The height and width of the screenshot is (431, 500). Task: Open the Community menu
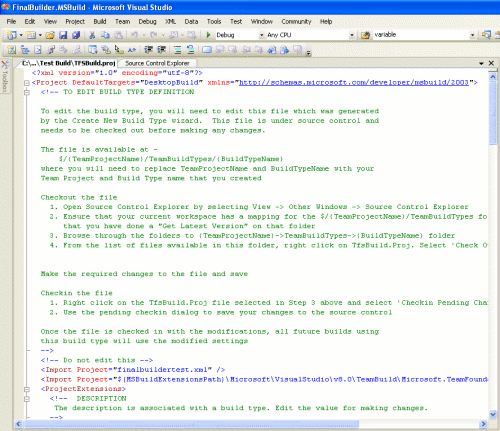[296, 22]
